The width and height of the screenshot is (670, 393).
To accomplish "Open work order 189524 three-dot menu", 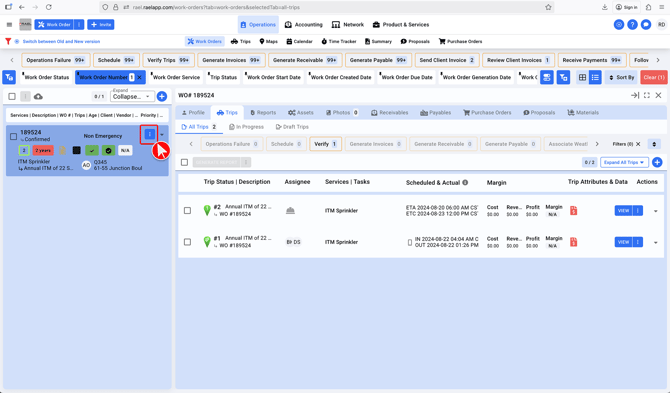I will click(x=150, y=134).
